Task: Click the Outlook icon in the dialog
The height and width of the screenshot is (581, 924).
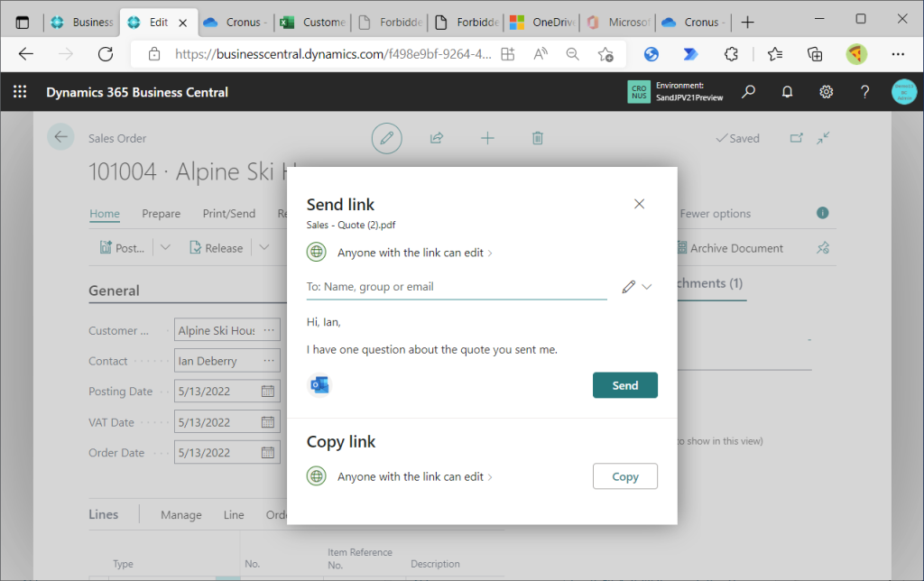Action: point(320,385)
